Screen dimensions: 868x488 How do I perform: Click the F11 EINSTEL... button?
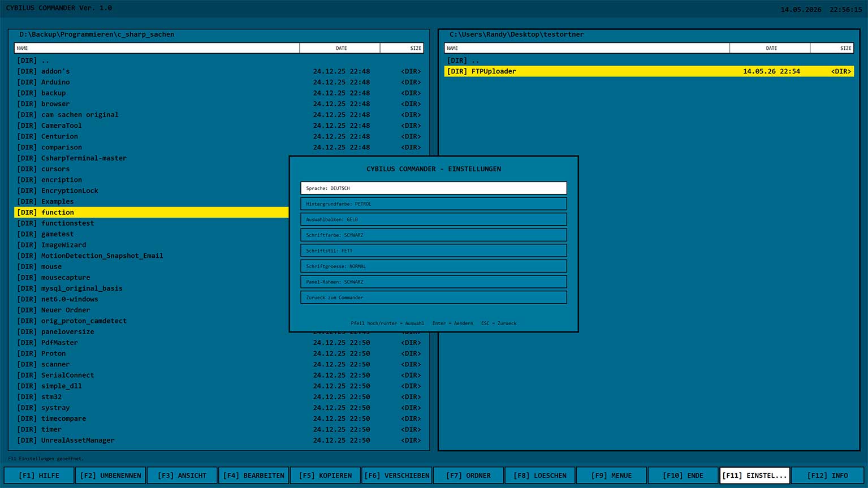[x=754, y=476]
